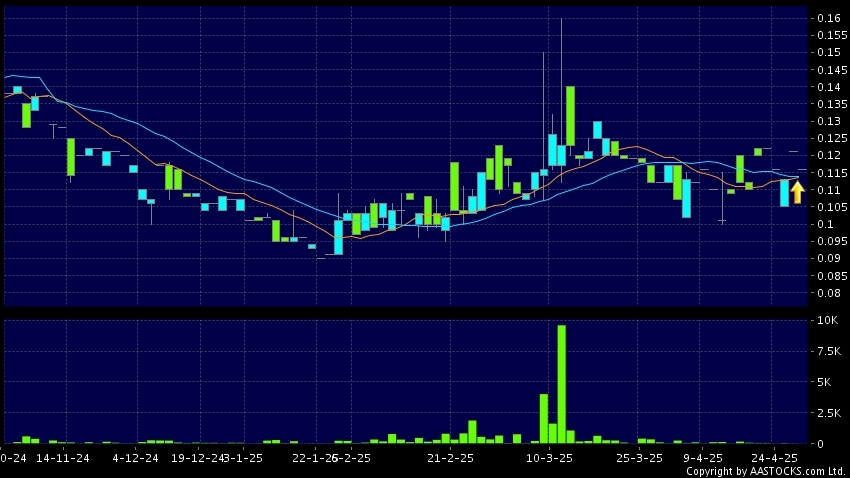Screen dimensions: 850x478
Task: Select the 0.115 price axis label
Action: (832, 173)
